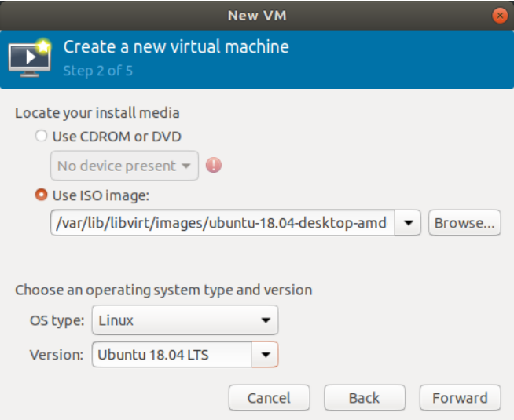514x420 pixels.
Task: Click the Step 2 of 5 text
Action: [x=98, y=71]
